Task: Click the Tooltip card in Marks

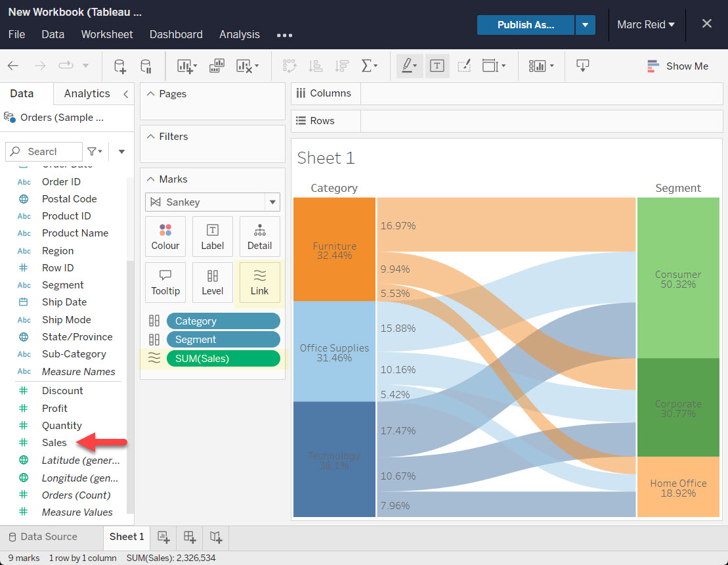Action: tap(165, 282)
